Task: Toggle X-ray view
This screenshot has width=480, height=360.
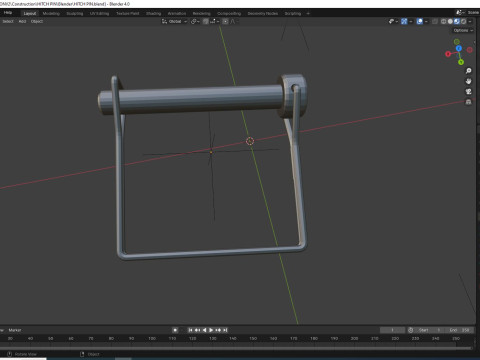Action: point(435,21)
